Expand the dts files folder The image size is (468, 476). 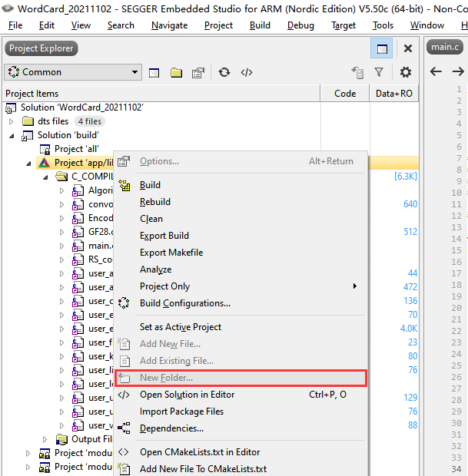(x=12, y=121)
